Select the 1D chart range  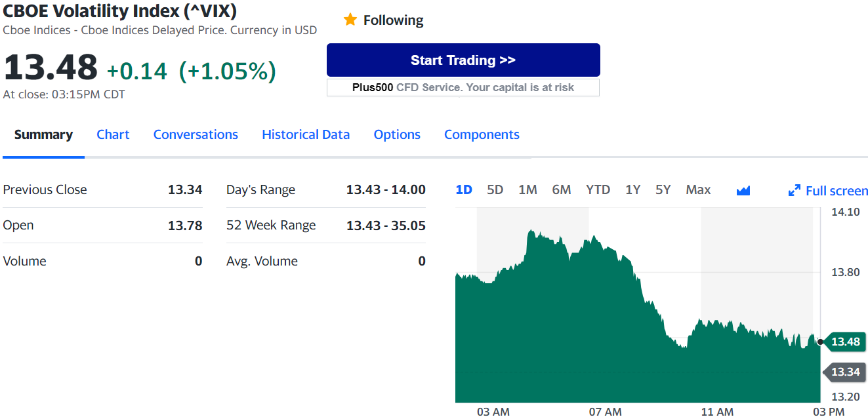tap(464, 189)
